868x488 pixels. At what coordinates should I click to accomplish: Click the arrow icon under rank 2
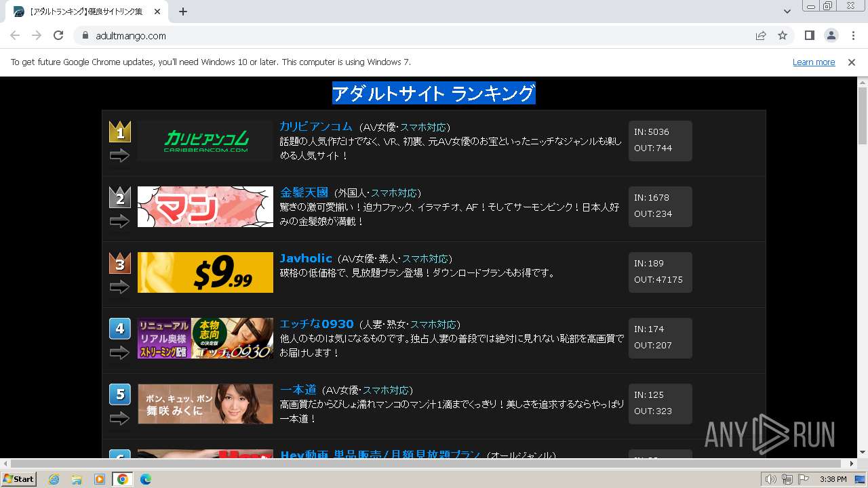click(x=119, y=222)
